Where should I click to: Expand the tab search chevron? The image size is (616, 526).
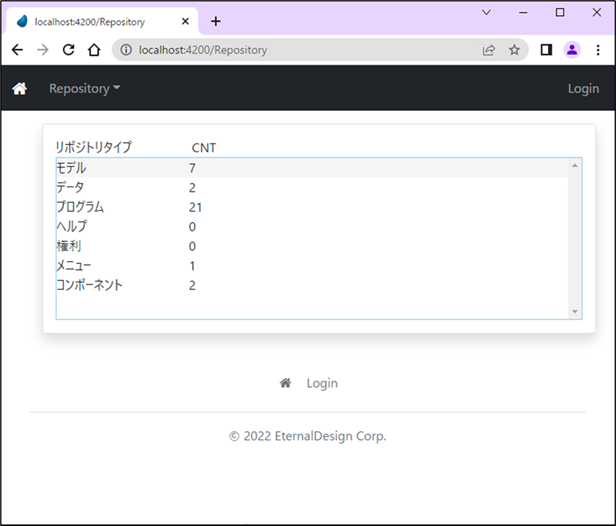click(x=486, y=12)
